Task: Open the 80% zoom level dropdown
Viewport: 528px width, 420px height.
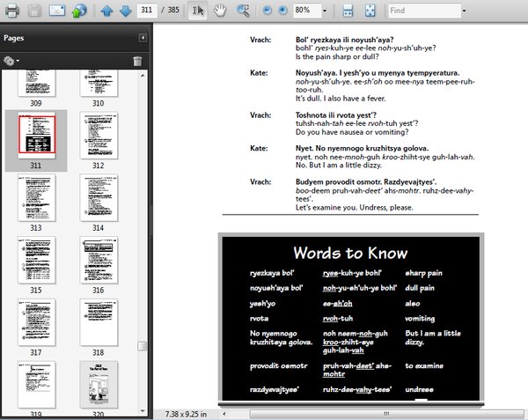Action: [326, 11]
